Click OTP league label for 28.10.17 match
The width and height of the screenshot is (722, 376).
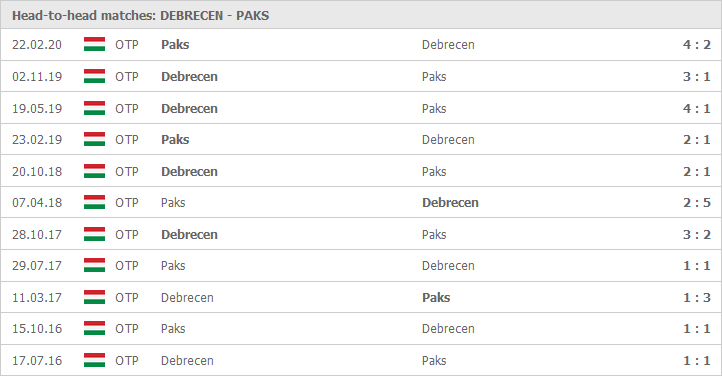click(x=127, y=234)
